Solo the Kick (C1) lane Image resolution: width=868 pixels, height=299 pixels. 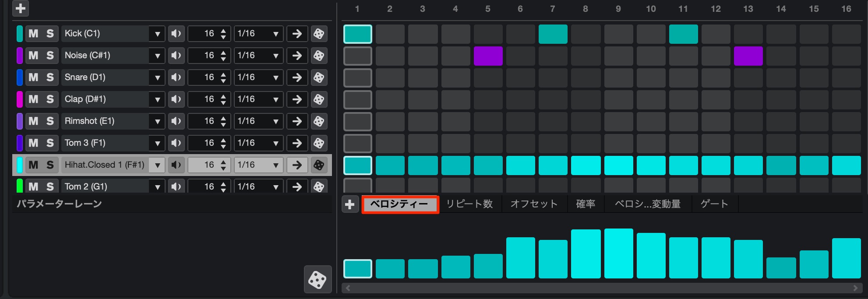pos(50,34)
